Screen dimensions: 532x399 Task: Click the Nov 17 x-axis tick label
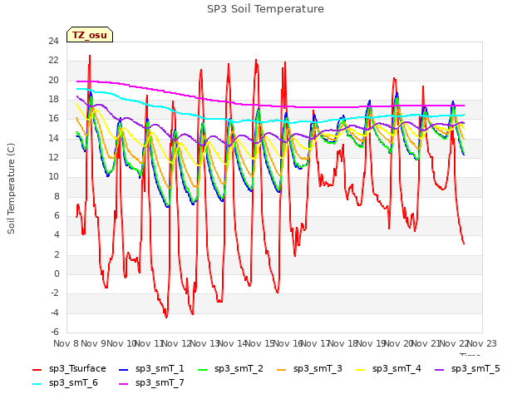point(316,343)
